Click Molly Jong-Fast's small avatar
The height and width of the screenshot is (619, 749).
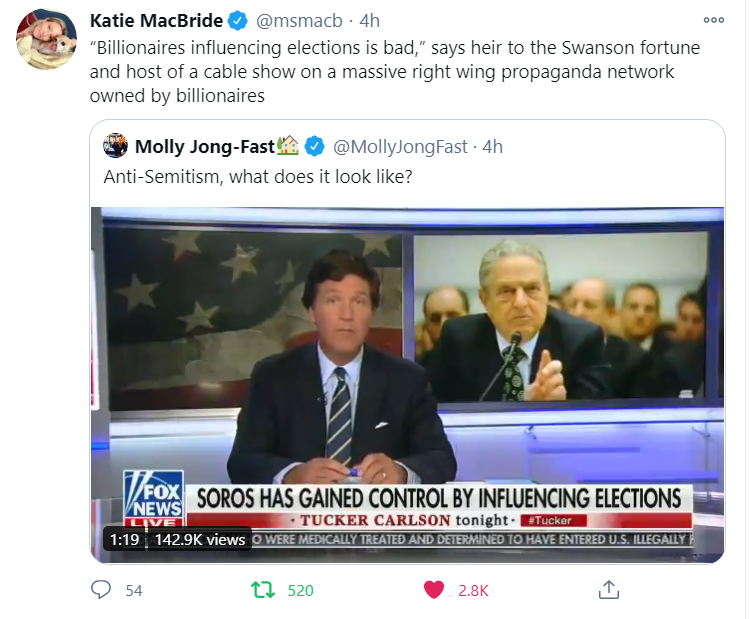[116, 147]
